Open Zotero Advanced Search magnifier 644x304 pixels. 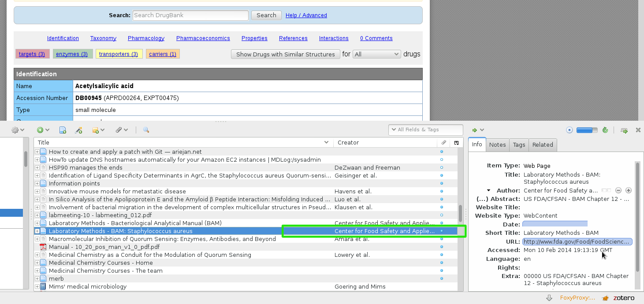pos(146,130)
